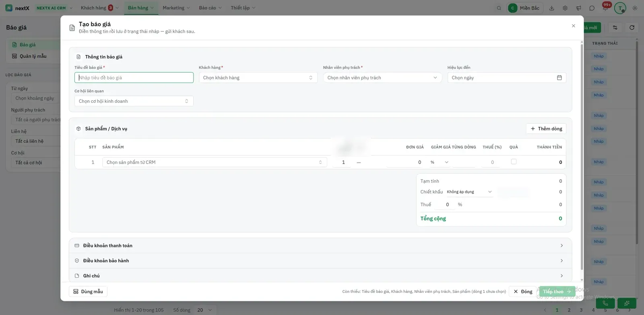Close the Tạo báo giá dialog with X icon

574,26
